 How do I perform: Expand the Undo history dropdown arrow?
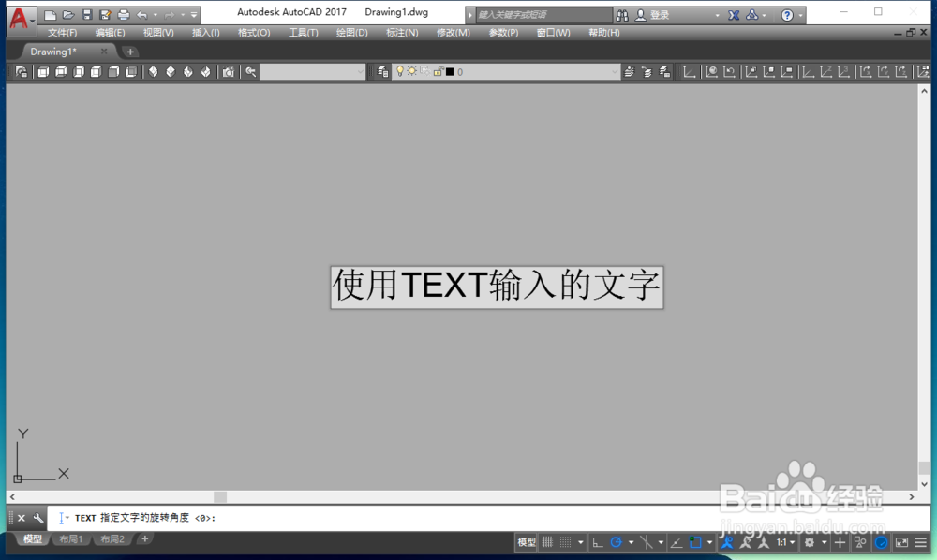[156, 15]
